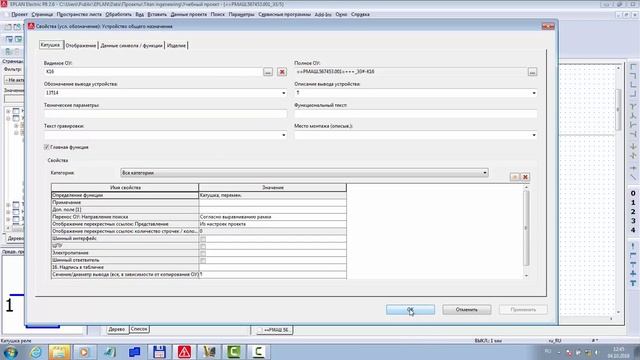Open Справка menu
Screen dimensions: 640x360
360,14
